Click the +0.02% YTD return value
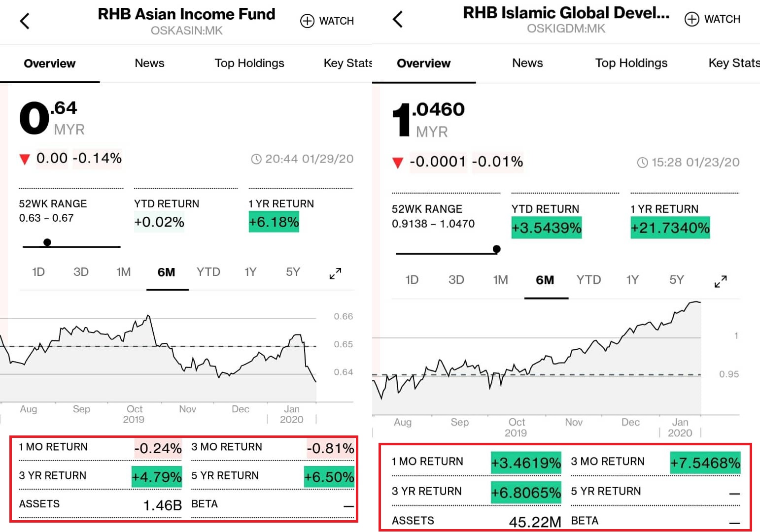The height and width of the screenshot is (532, 760). [159, 222]
